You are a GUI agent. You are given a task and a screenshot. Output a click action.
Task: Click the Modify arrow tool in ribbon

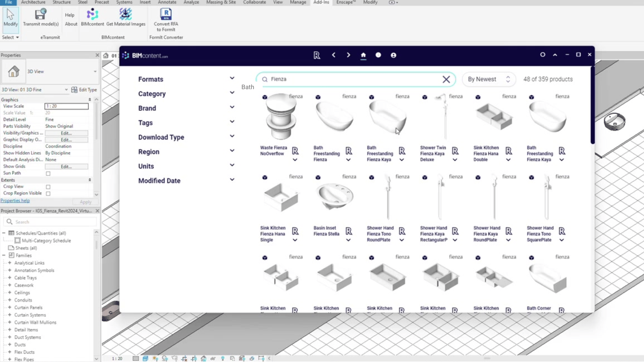[10, 17]
